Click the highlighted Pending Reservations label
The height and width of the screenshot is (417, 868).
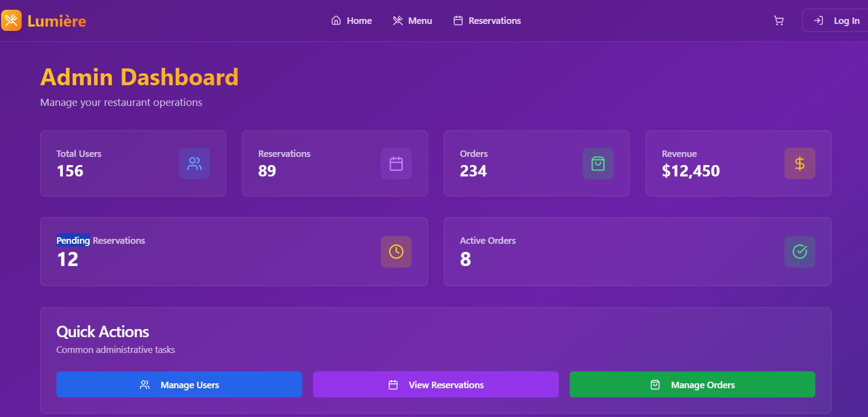coord(100,241)
